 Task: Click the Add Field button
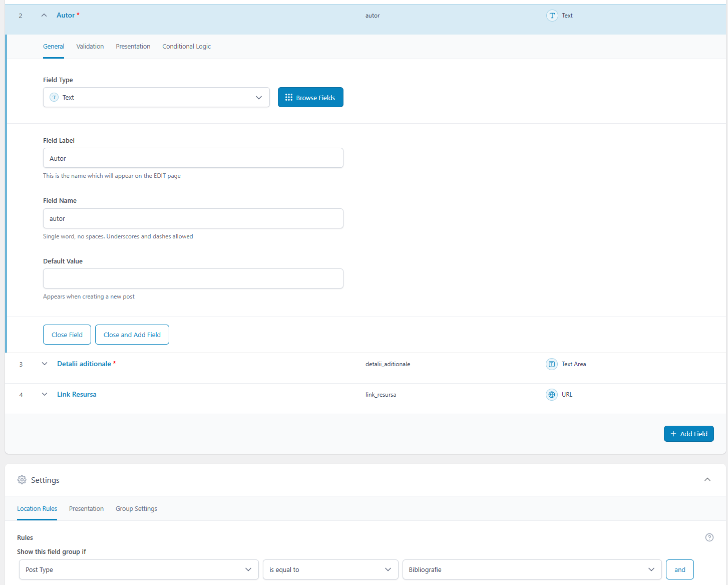click(688, 434)
